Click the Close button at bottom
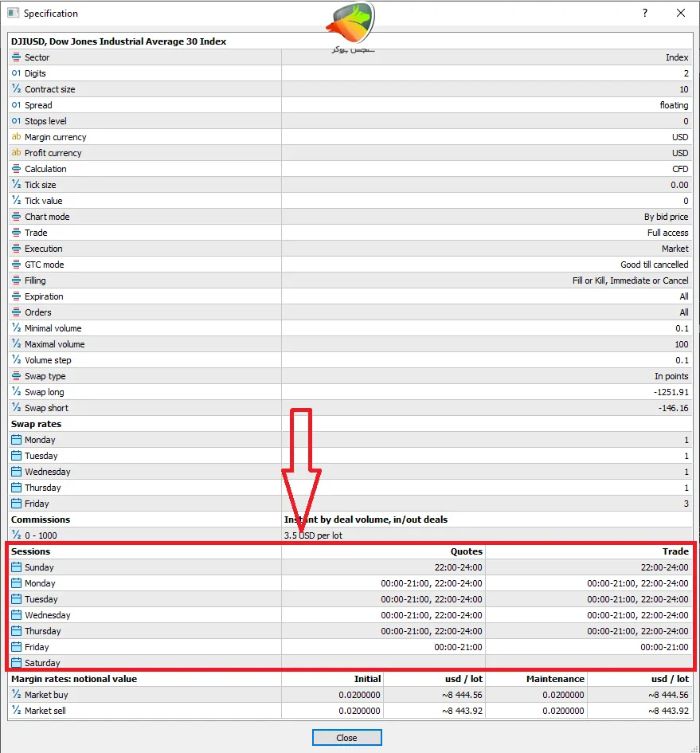Screen dimensions: 700x753 [346, 738]
